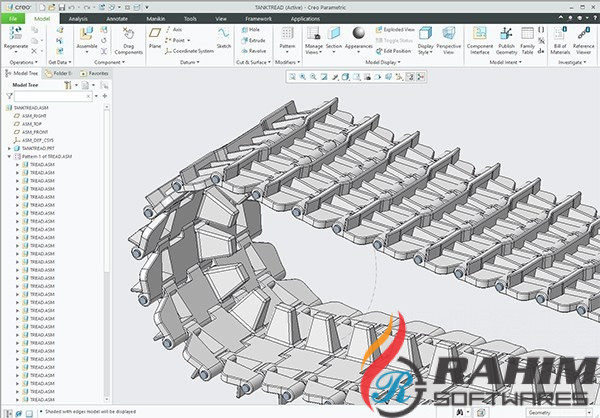Click Zoom In icon in graphics toolbar
Screen dimensions: 600x418
pyautogui.click(x=303, y=77)
